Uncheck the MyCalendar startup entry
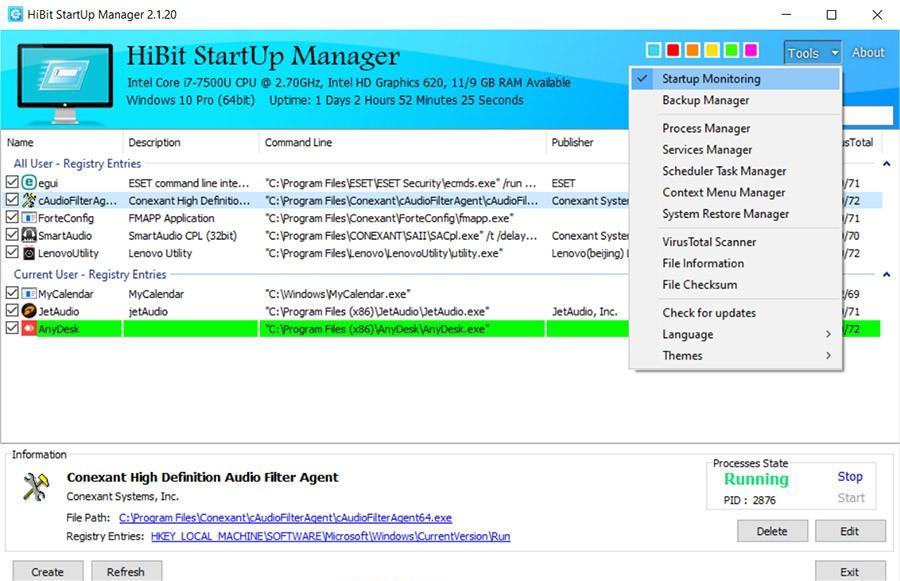This screenshot has width=900, height=581. click(x=11, y=294)
